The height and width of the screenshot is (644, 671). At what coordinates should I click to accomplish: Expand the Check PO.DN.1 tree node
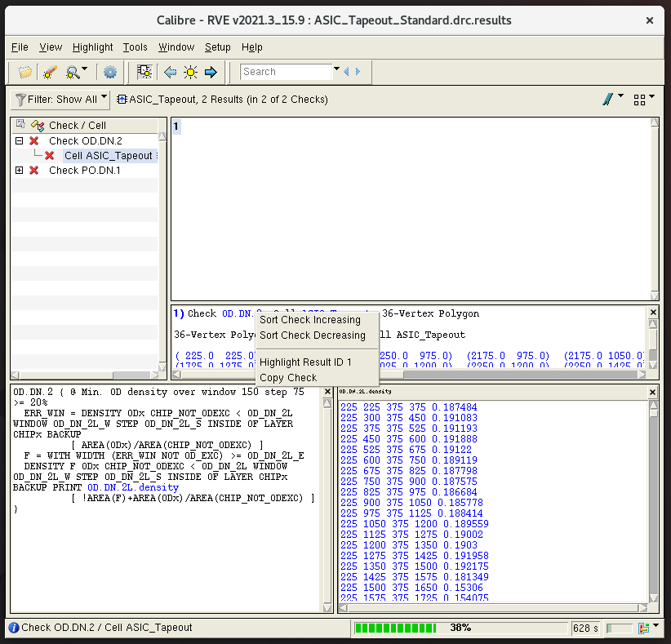[19, 171]
